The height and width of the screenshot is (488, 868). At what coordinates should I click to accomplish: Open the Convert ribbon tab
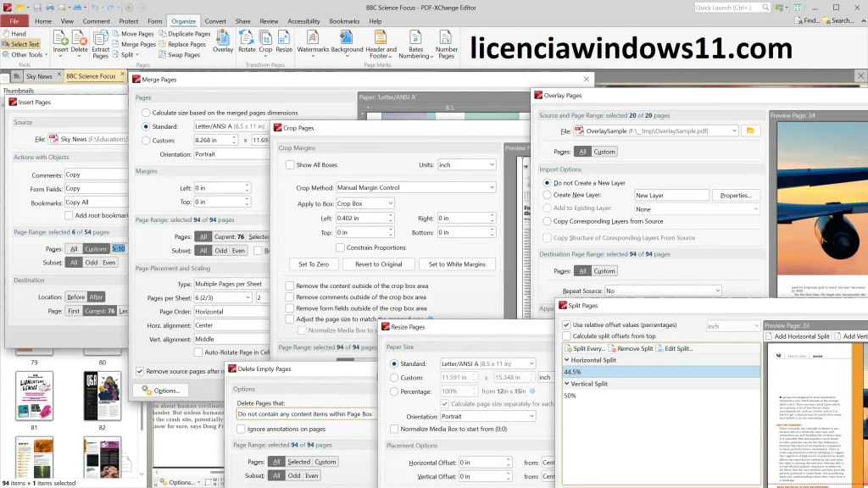click(x=215, y=21)
